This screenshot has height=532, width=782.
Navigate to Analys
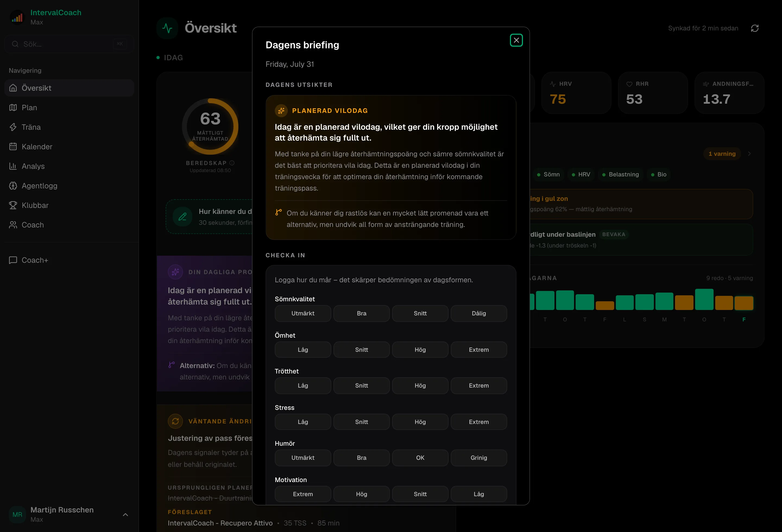69,166
